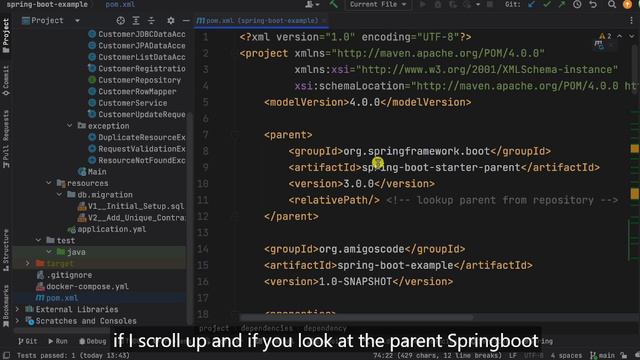The image size is (640, 360).
Task: Open the Run tool window tab
Action: [x=58, y=341]
